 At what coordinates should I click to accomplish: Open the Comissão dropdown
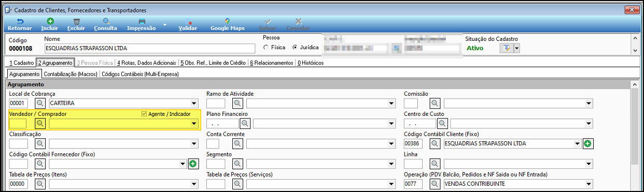589,103
